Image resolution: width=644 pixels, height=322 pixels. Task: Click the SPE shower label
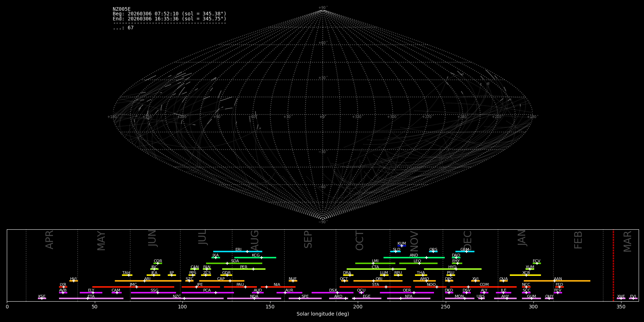tap(305, 297)
